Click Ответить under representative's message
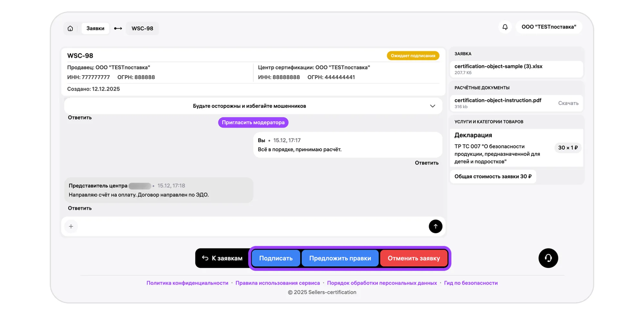The image size is (644, 315). [80, 208]
